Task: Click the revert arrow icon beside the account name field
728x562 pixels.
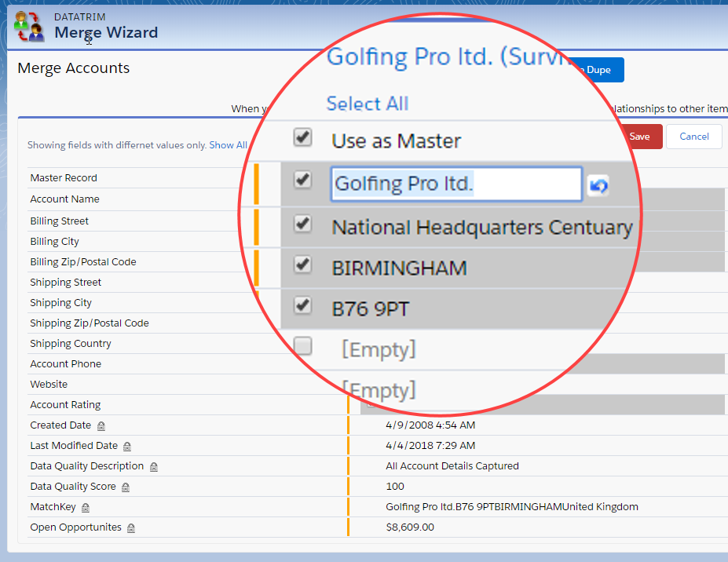Action: [x=598, y=185]
